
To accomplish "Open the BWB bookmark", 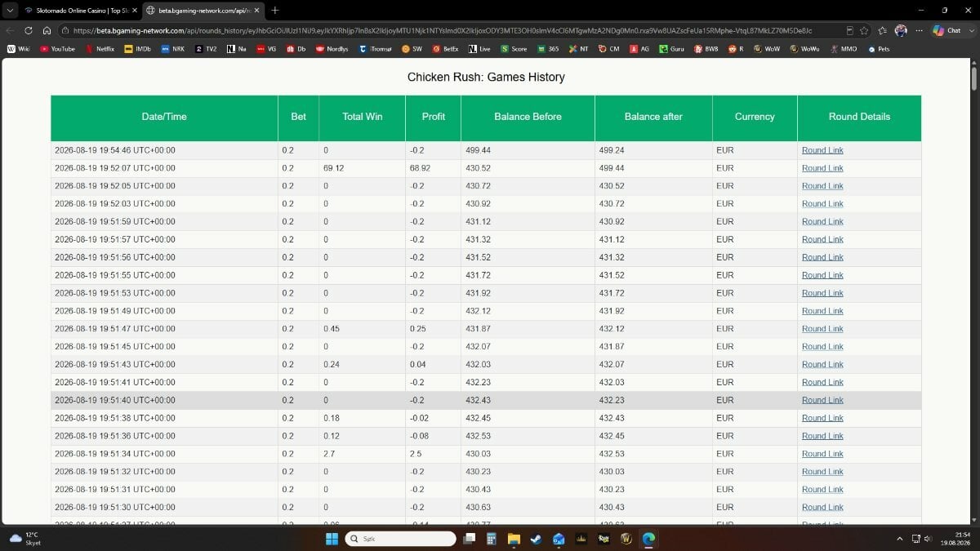I will coord(706,49).
